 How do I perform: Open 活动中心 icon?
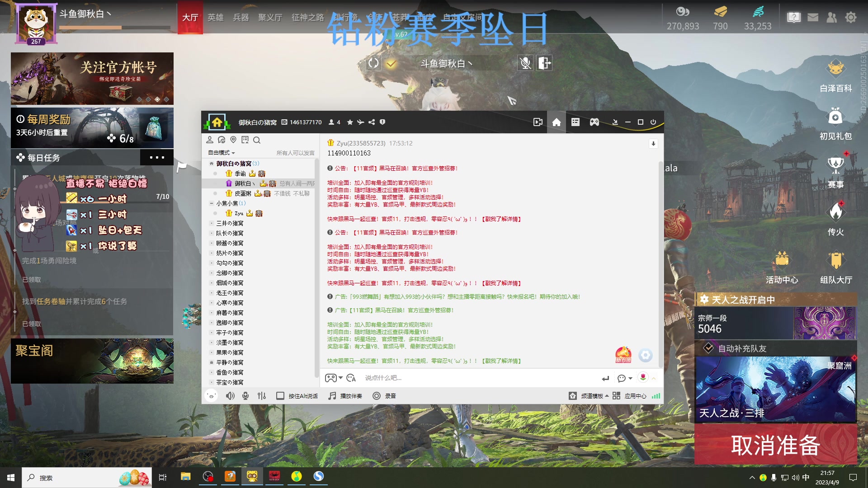(782, 267)
